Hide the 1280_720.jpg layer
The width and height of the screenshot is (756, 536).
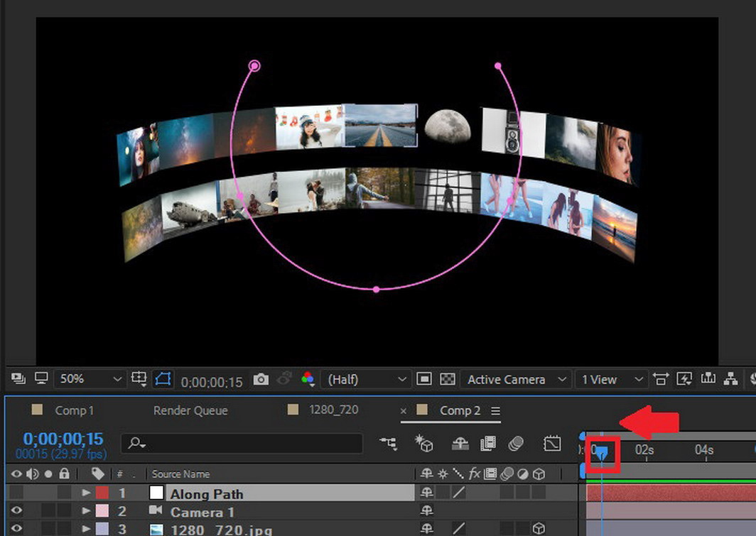16,529
